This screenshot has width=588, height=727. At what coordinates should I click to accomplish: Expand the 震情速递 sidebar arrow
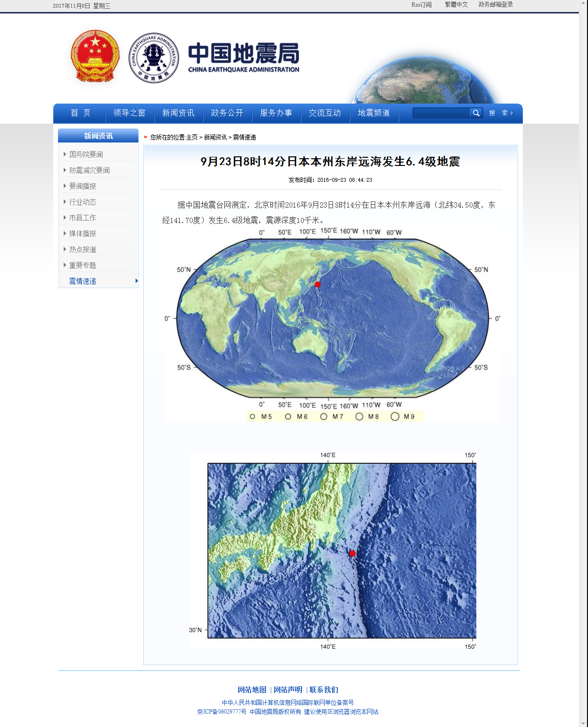pos(137,281)
